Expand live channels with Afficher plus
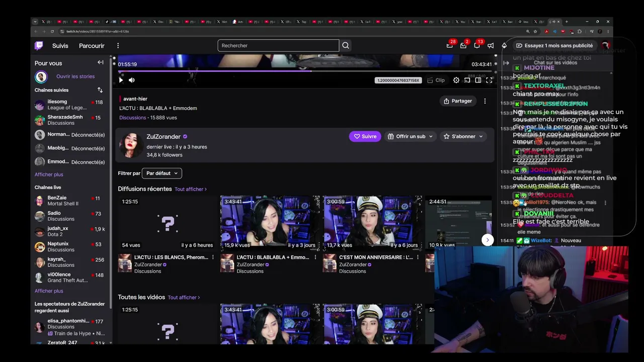 click(x=49, y=291)
